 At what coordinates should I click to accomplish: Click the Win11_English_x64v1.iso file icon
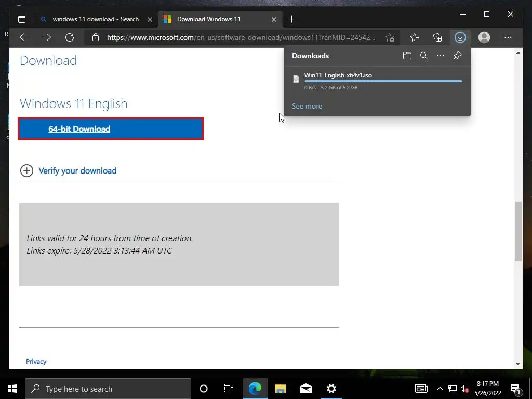tap(296, 79)
